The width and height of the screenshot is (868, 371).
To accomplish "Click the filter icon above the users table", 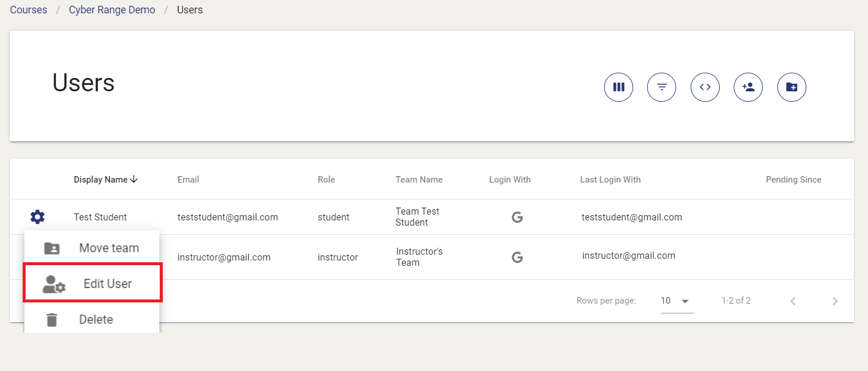I will (662, 87).
